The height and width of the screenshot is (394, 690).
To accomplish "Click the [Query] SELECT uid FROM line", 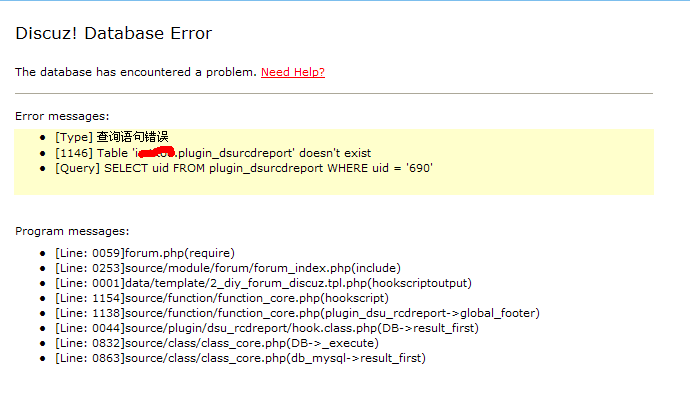I will click(x=244, y=168).
